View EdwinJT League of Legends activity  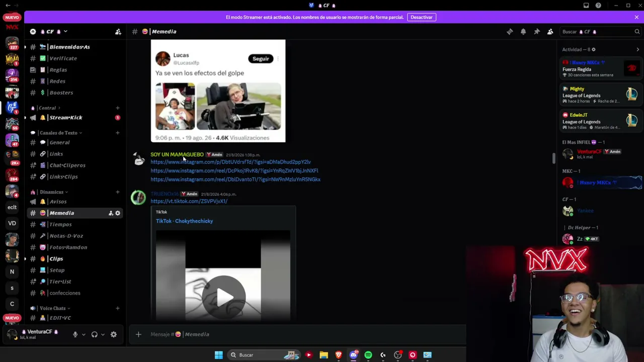pyautogui.click(x=600, y=121)
